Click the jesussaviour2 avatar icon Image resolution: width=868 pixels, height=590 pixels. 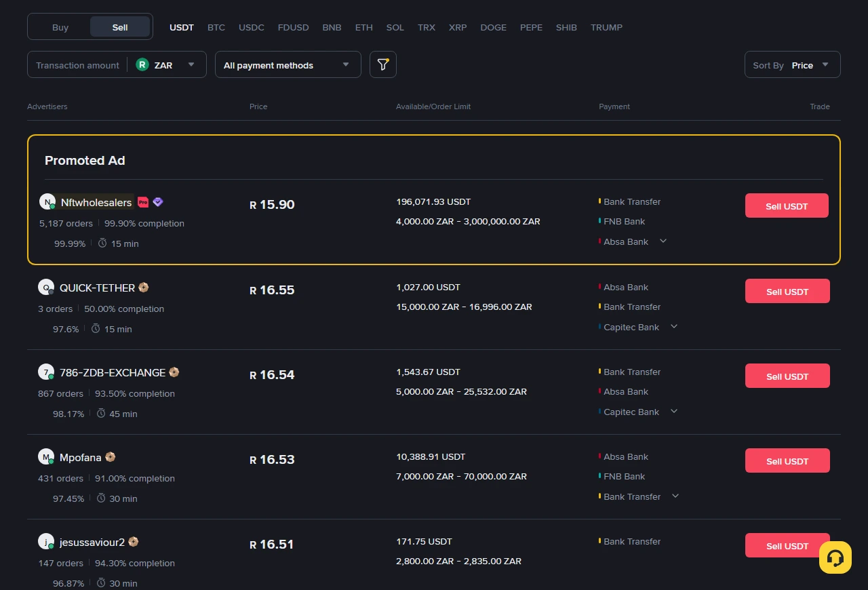[x=45, y=541]
